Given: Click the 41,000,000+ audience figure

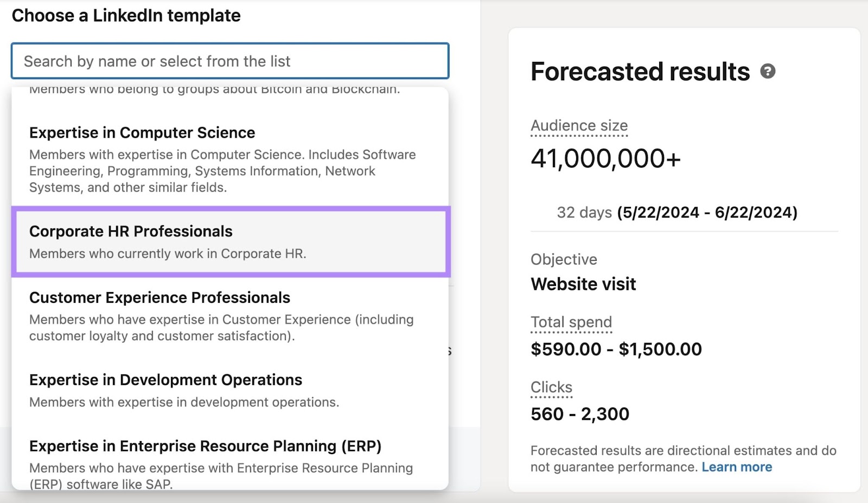Looking at the screenshot, I should click(x=605, y=159).
